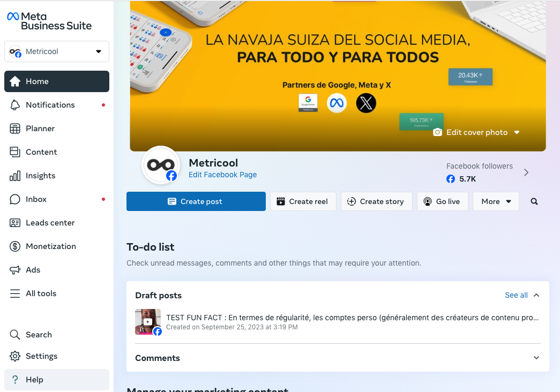560x392 pixels.
Task: Open Ads from the sidebar
Action: 57,270
